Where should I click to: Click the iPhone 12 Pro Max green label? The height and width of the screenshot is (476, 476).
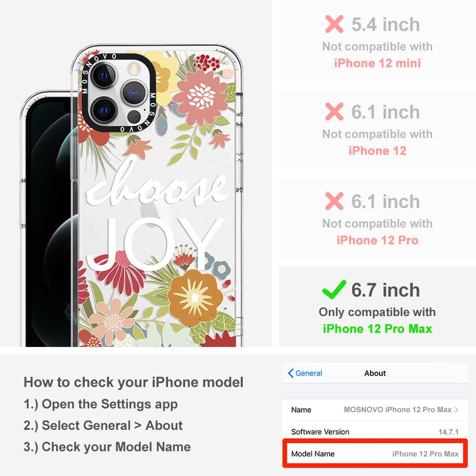(377, 329)
